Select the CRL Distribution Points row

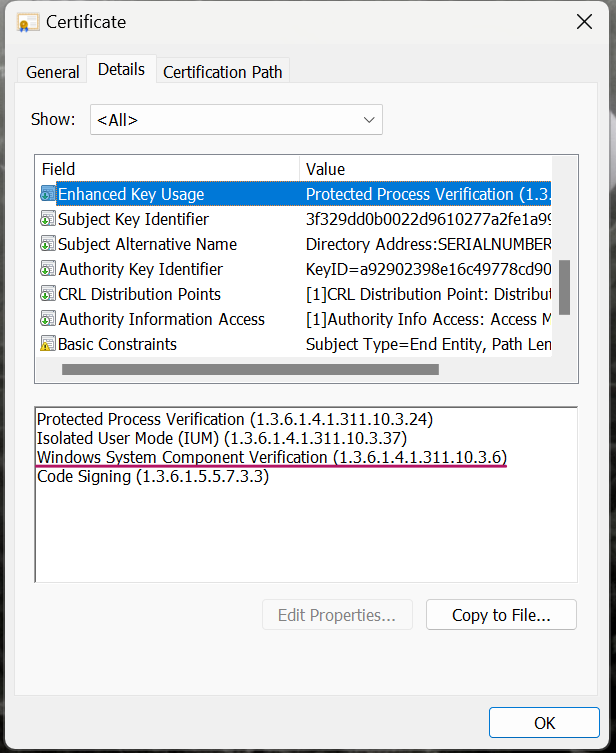pyautogui.click(x=294, y=294)
